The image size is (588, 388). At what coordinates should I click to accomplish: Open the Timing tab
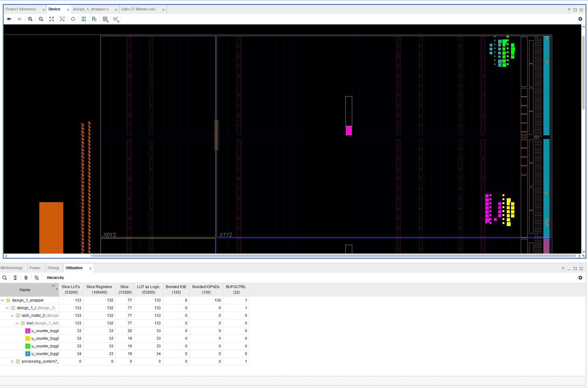tap(53, 268)
